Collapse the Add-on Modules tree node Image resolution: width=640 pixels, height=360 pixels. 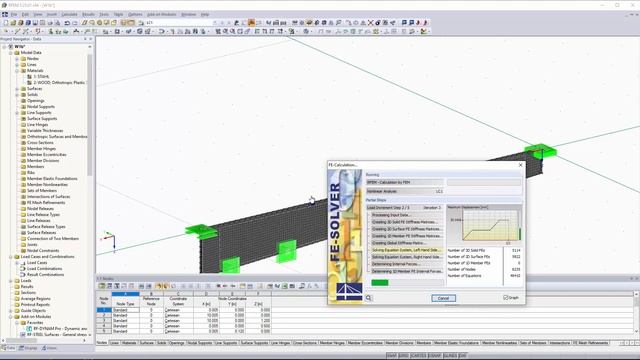[11, 317]
